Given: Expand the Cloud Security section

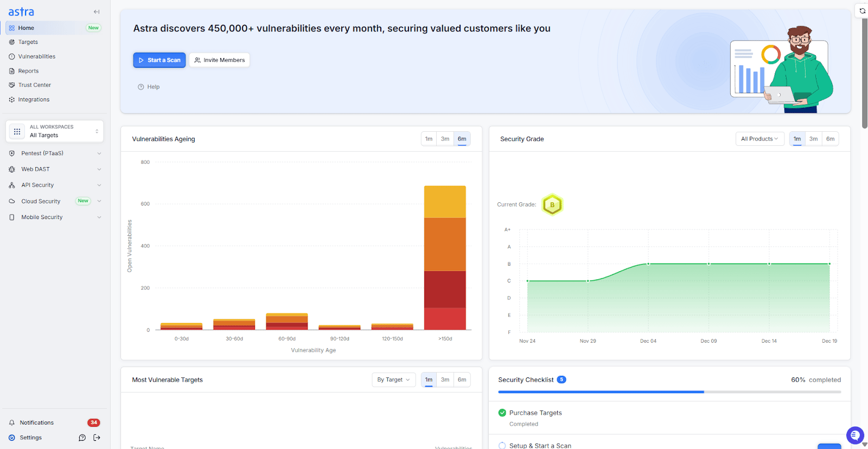Looking at the screenshot, I should point(99,201).
